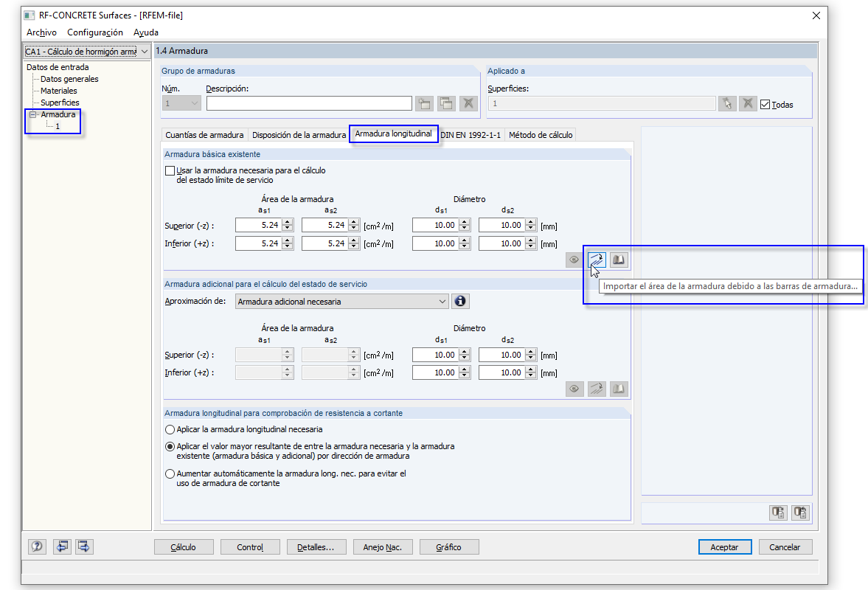Open rebar library for additional reinforcement
Image resolution: width=868 pixels, height=590 pixels.
click(619, 389)
